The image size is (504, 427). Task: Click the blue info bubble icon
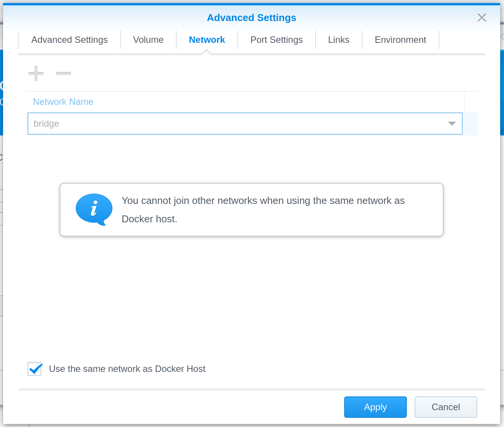point(94,209)
